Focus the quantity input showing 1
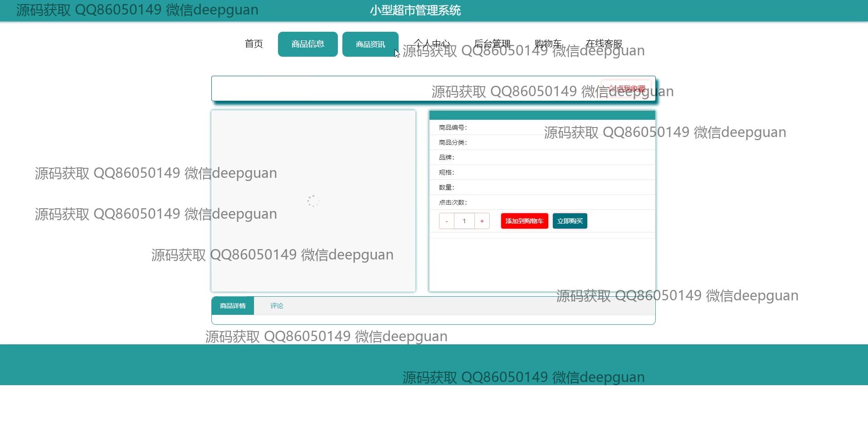 tap(464, 221)
